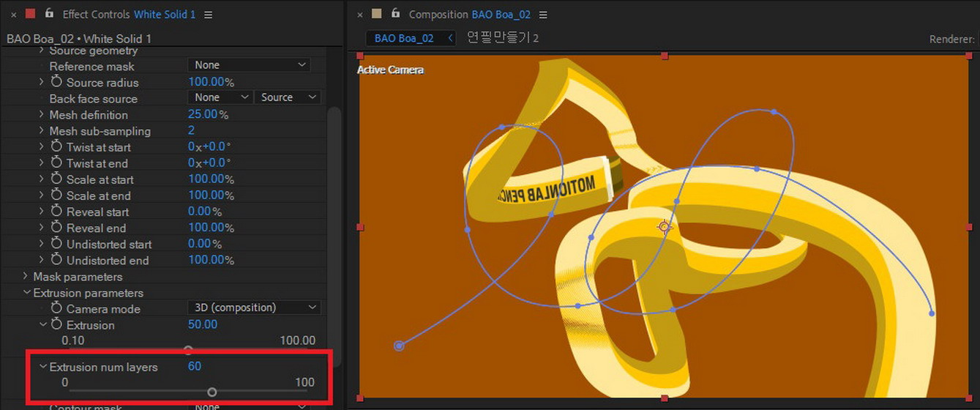
Task: Switch to 연필만들기 2 composition tab
Action: 503,38
